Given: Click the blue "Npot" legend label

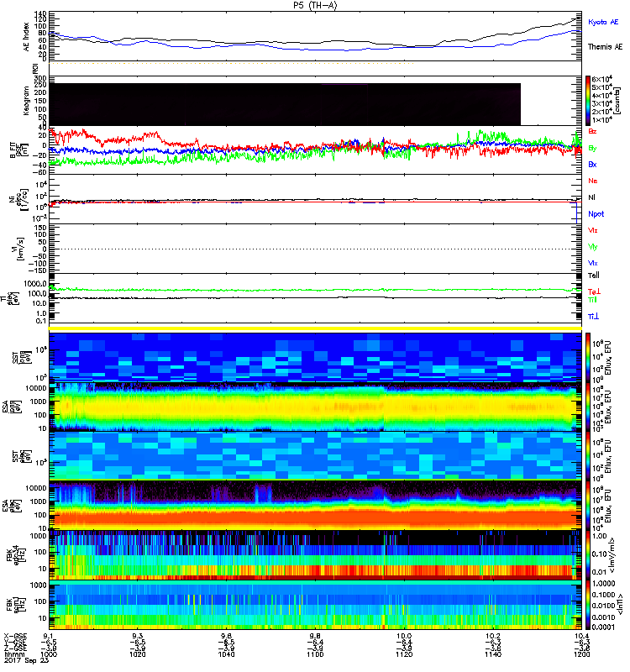Looking at the screenshot, I should (596, 214).
